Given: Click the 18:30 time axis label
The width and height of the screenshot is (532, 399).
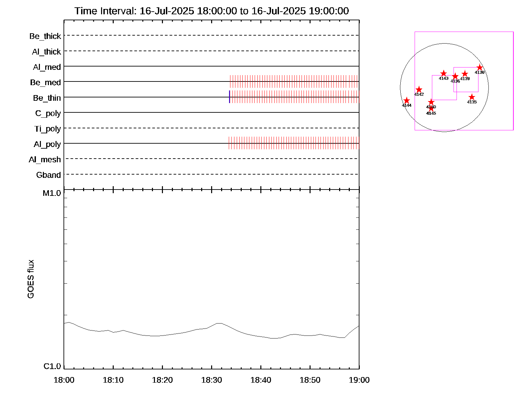Looking at the screenshot, I should (x=211, y=380).
